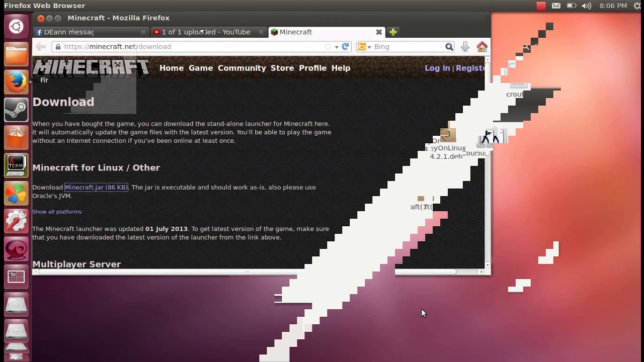The height and width of the screenshot is (362, 644).
Task: Open the Firefox downloads arrow
Action: click(x=465, y=47)
